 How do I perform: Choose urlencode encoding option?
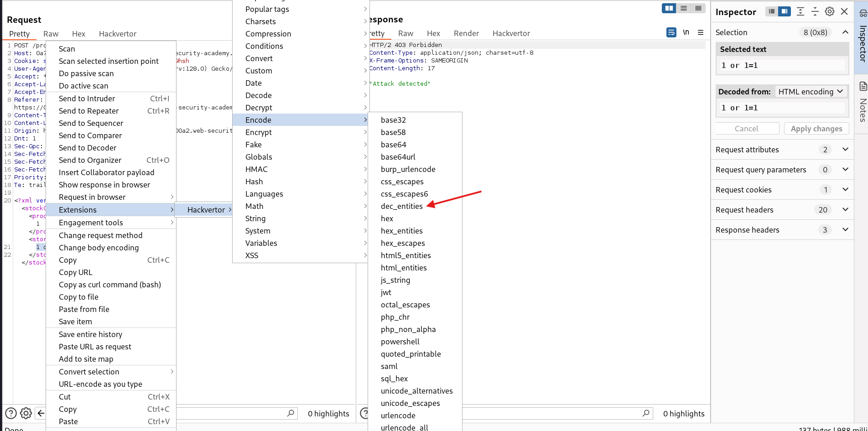click(x=415, y=415)
